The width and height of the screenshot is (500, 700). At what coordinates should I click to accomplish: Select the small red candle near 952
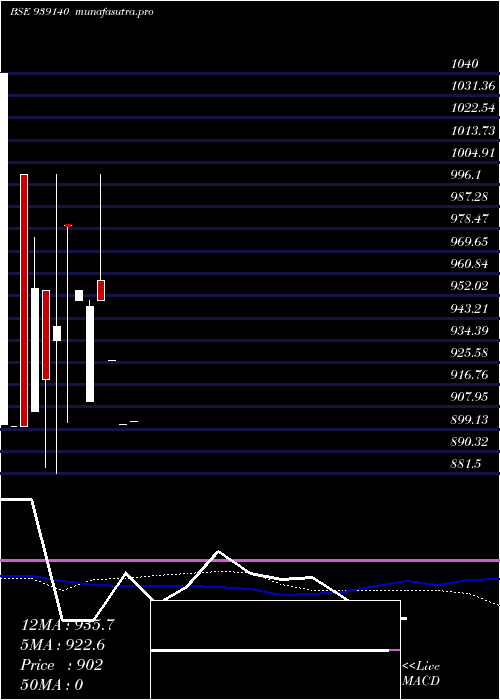[101, 290]
